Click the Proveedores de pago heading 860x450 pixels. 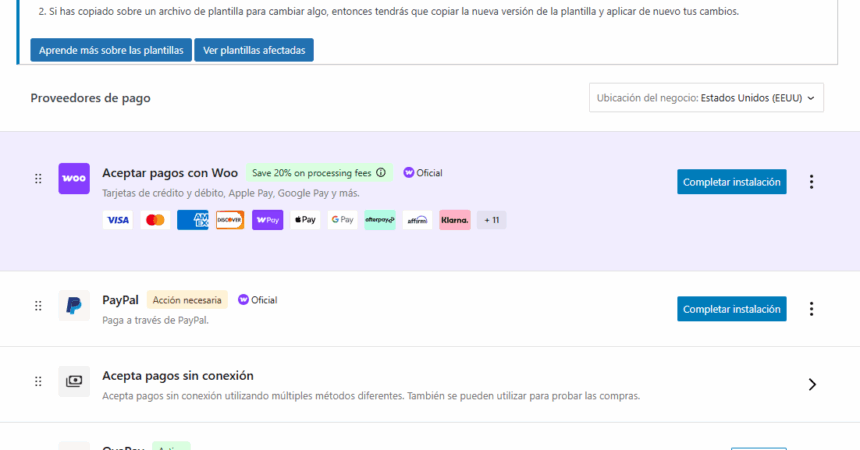[x=90, y=98]
